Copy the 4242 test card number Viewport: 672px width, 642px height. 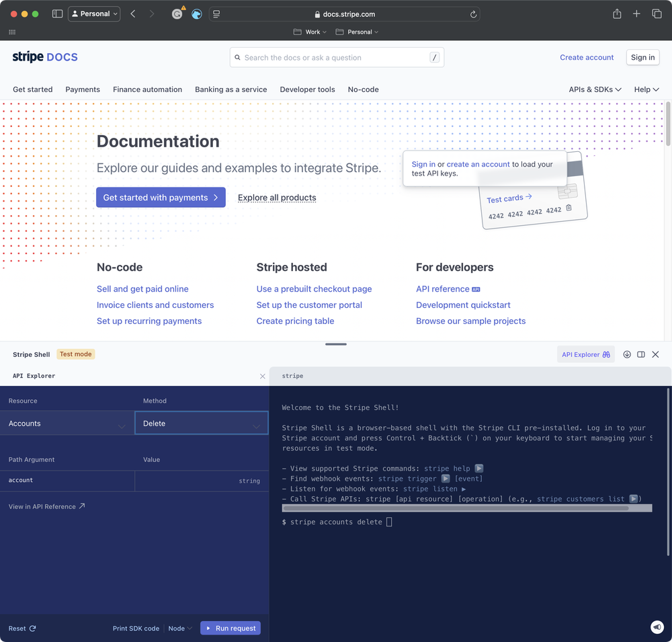tap(569, 208)
